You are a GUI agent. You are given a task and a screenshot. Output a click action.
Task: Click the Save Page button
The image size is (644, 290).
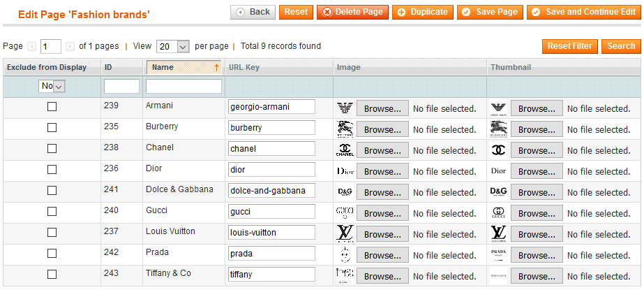coord(490,13)
